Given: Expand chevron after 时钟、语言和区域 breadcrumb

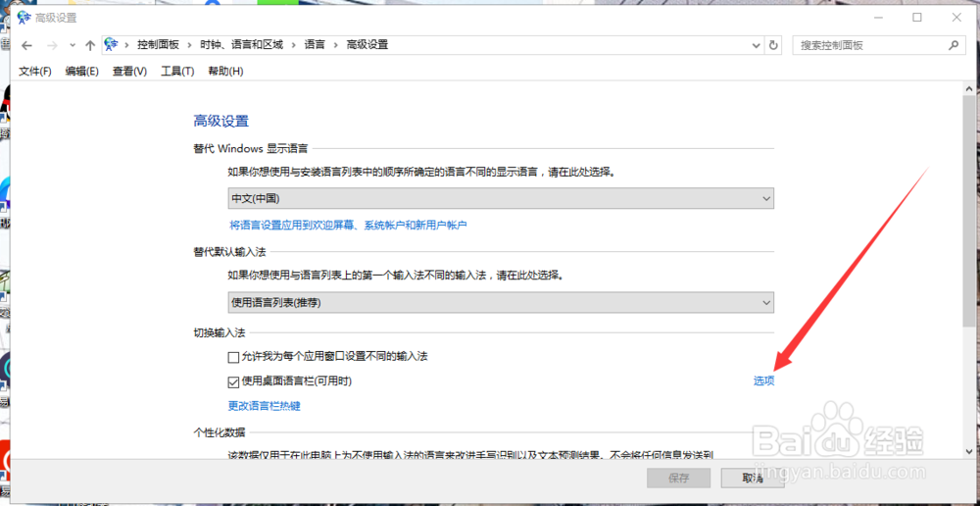Looking at the screenshot, I should pyautogui.click(x=294, y=45).
